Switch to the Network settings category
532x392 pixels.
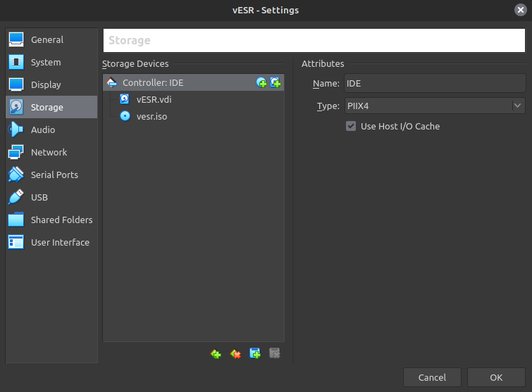[49, 153]
